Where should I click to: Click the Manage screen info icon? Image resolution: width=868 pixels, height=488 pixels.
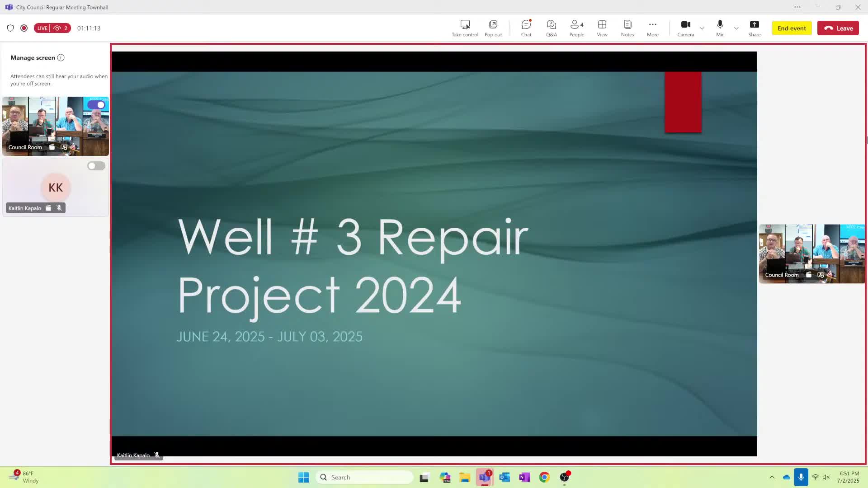(x=61, y=58)
